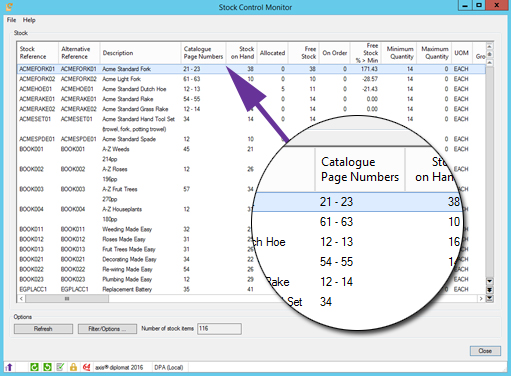
Task: Sort by Catalogue Page Numbers column header
Action: pos(203,53)
